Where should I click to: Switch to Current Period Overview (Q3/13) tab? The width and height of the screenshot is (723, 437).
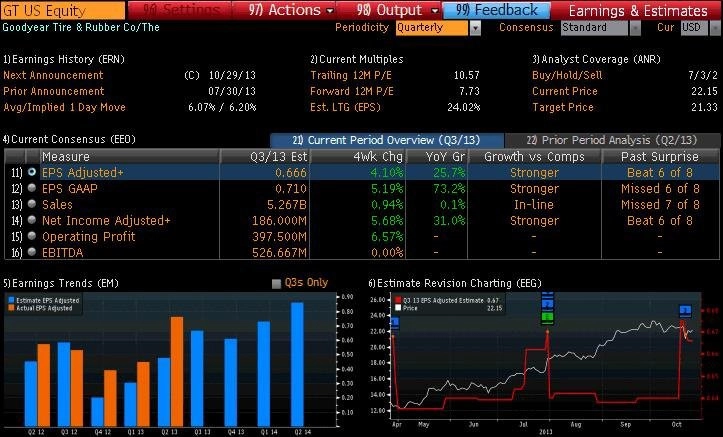pos(386,140)
